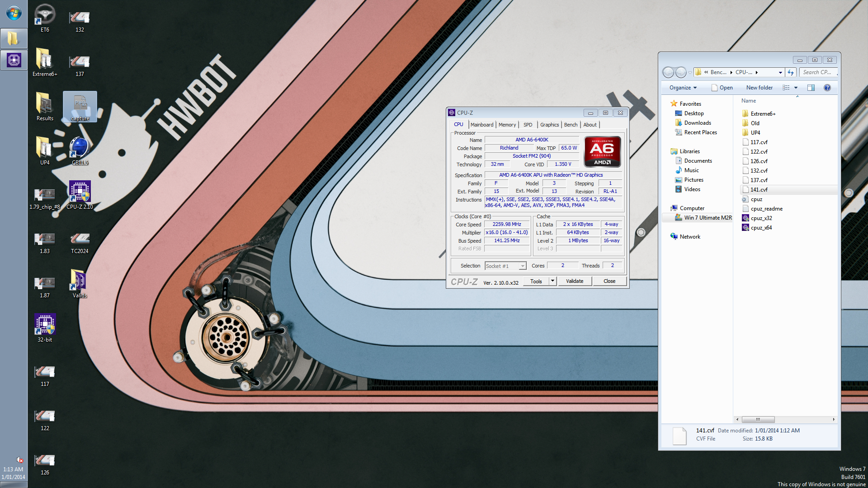Screen dimensions: 868x488
Task: Launch the CPU-Z 2.10 desktop shortcut
Action: point(80,195)
